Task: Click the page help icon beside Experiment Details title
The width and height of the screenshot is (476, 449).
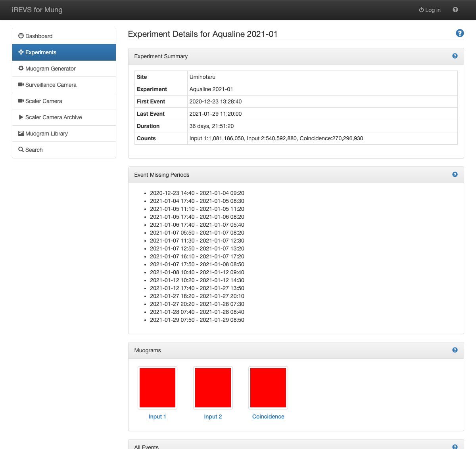Action: 460,33
